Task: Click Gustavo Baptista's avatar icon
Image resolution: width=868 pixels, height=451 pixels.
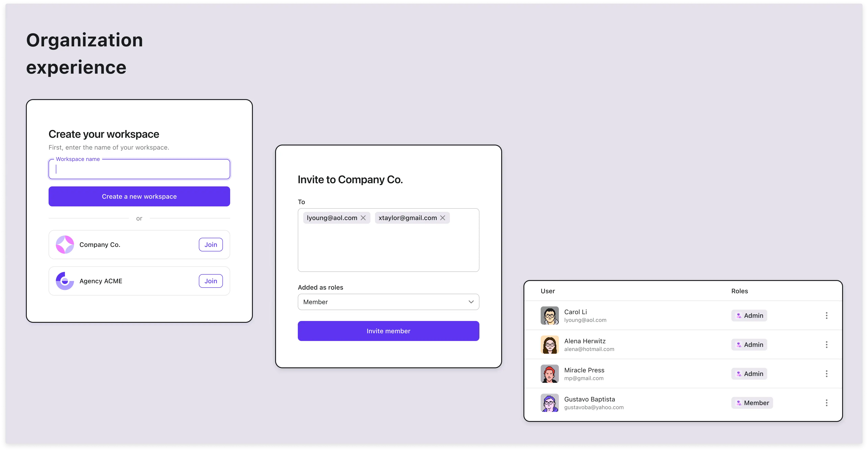Action: pos(549,403)
